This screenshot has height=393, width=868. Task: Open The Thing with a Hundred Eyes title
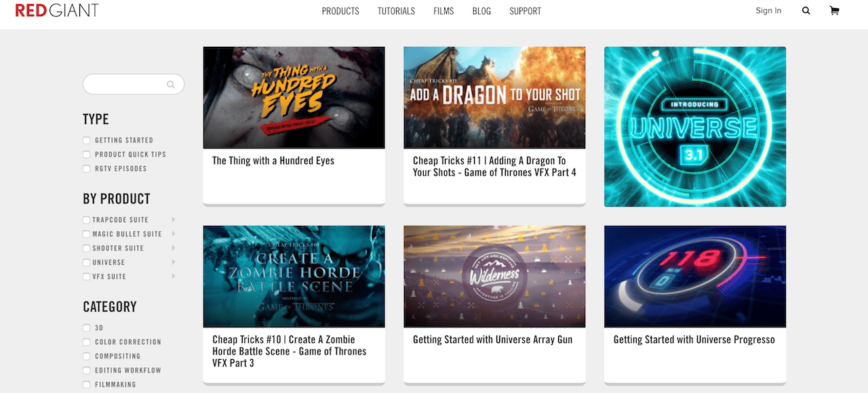[273, 161]
